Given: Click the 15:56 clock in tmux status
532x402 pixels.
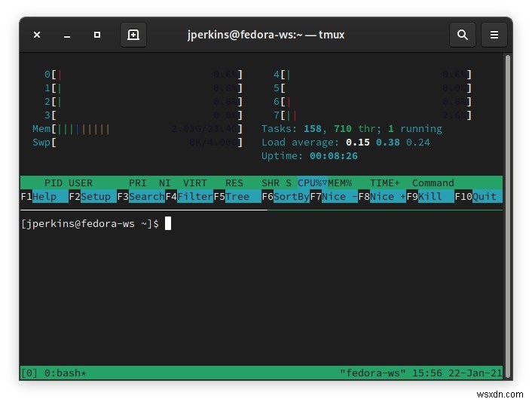Looking at the screenshot, I should [427, 373].
